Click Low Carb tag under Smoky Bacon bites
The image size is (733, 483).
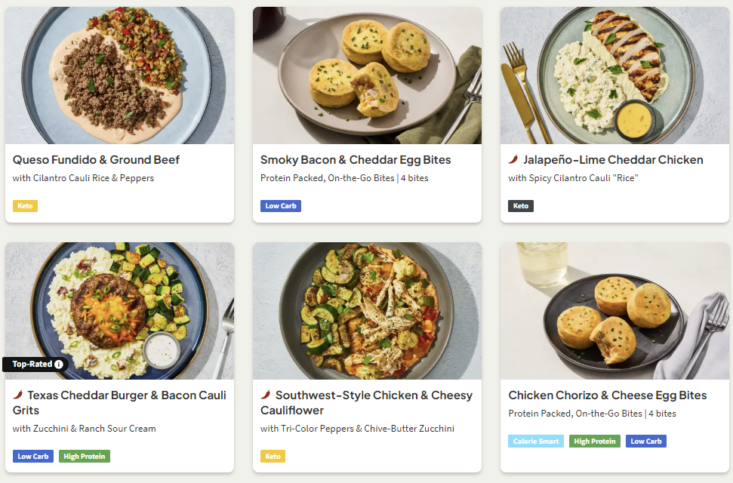[x=281, y=206]
